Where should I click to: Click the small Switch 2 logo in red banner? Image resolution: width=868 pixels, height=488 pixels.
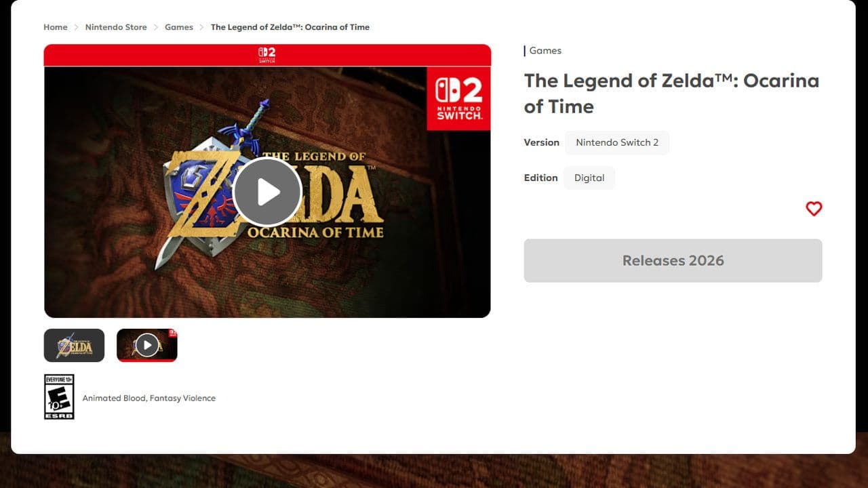[267, 55]
